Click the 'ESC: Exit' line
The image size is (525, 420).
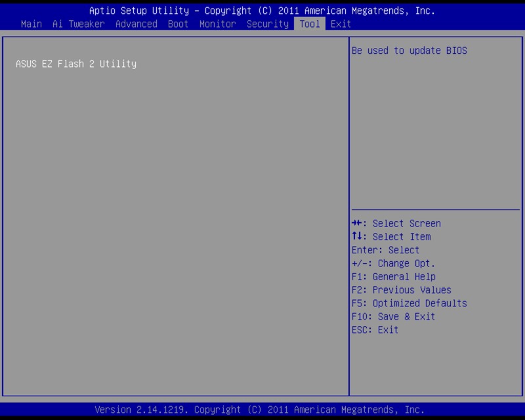tap(375, 329)
